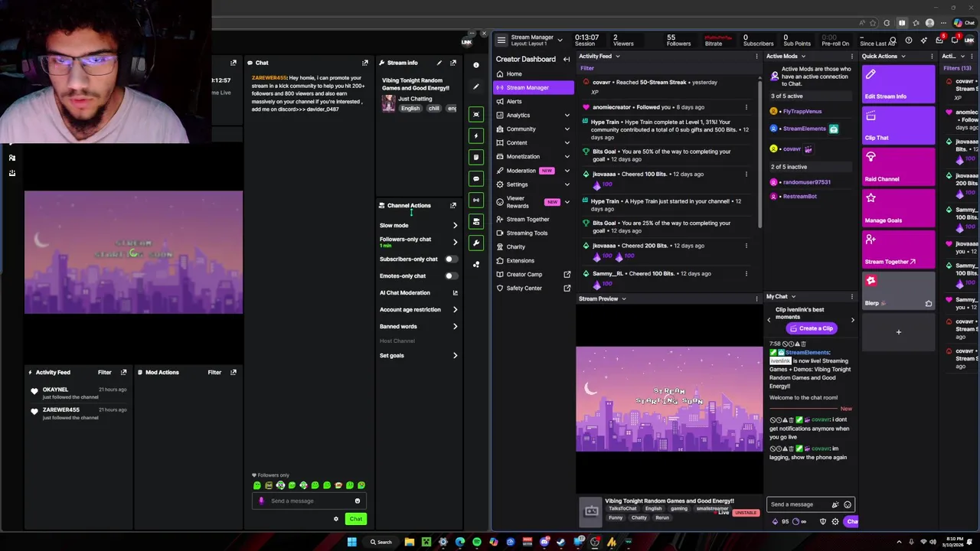Open Streaming Tools in the sidebar
Viewport: 980px width, 551px height.
(532, 233)
